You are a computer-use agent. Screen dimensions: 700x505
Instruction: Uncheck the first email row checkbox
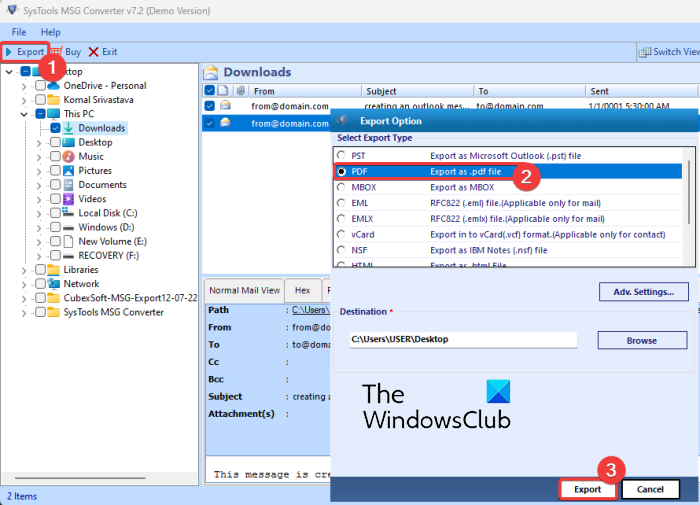coord(209,106)
